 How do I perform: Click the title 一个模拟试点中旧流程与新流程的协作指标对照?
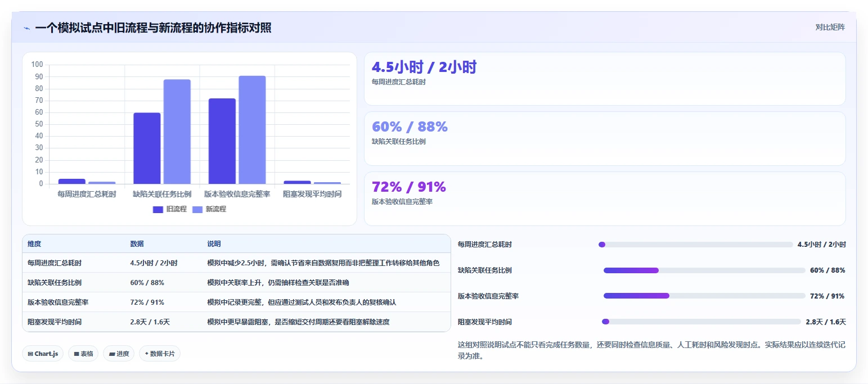[153, 28]
